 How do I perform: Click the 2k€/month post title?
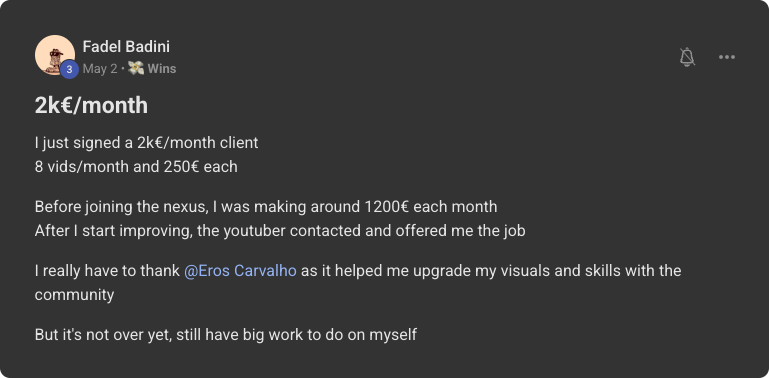point(91,105)
